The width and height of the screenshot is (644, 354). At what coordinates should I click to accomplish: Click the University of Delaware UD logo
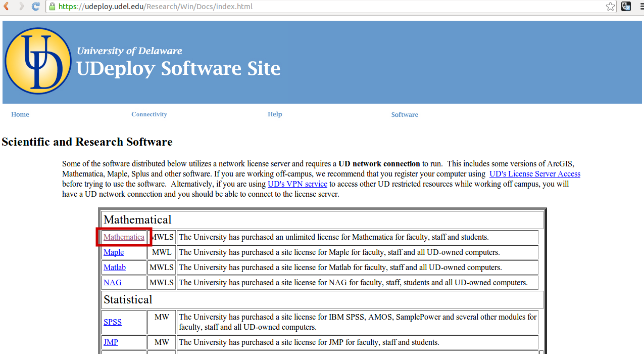tap(38, 61)
